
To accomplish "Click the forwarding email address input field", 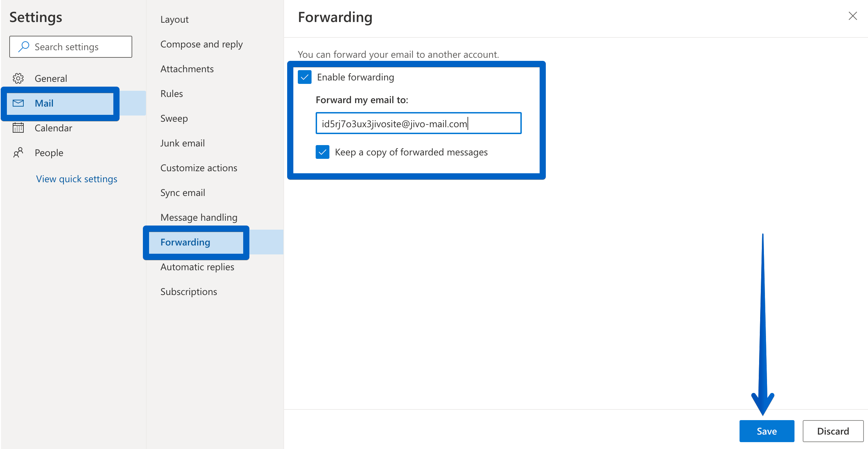I will [x=418, y=123].
